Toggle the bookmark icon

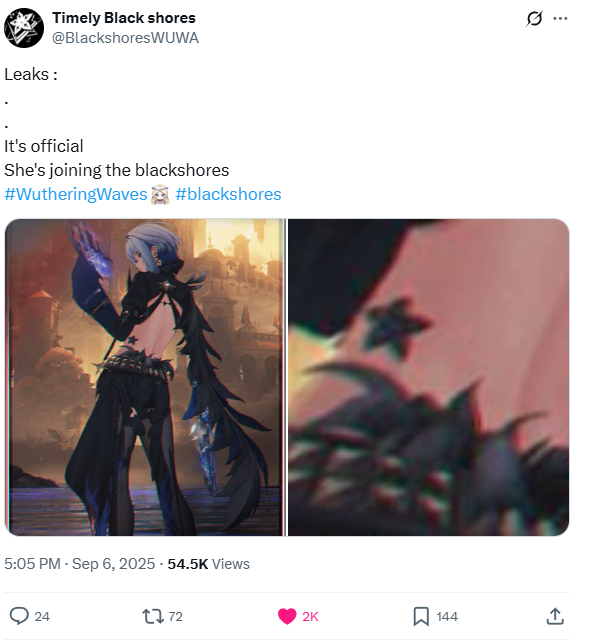click(421, 616)
